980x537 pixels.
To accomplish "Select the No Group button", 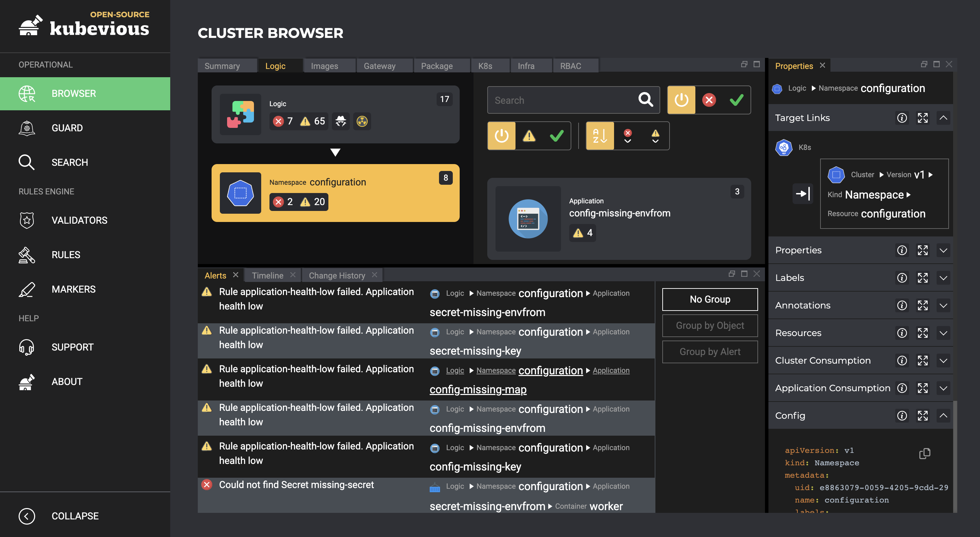I will point(710,300).
